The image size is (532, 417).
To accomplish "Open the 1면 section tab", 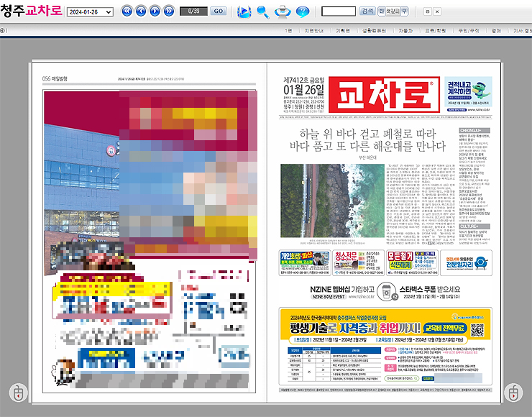I will [288, 30].
